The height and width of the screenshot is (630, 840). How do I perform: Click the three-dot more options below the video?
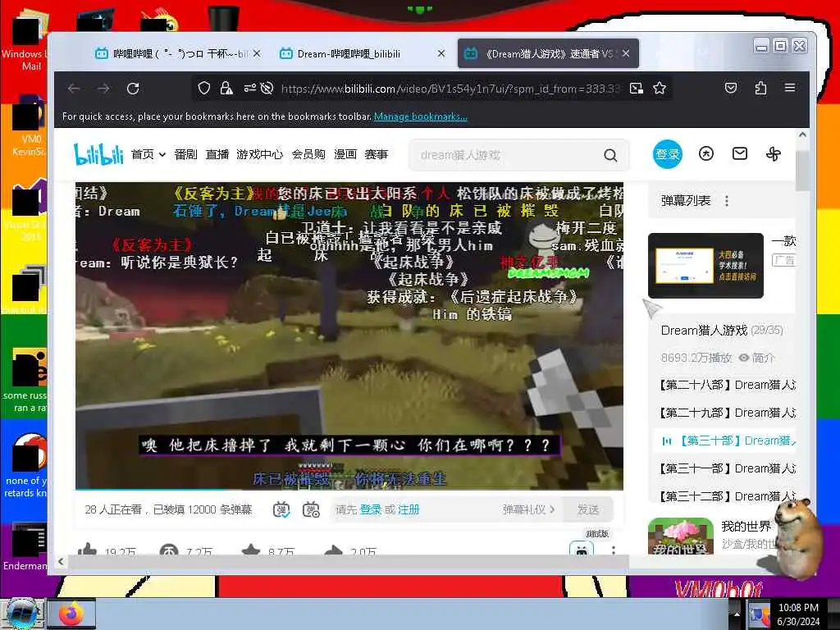614,550
